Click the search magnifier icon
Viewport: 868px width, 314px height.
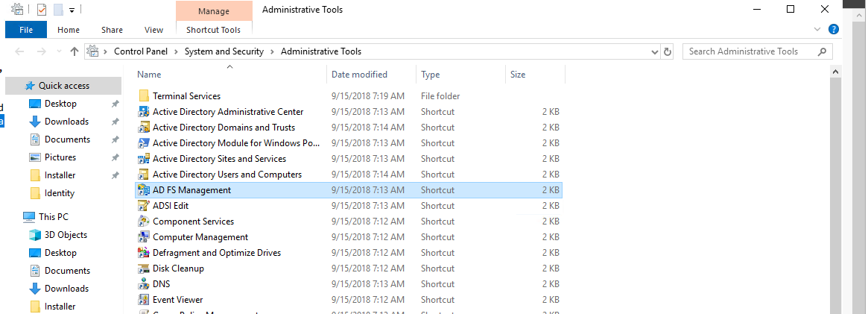click(x=822, y=51)
